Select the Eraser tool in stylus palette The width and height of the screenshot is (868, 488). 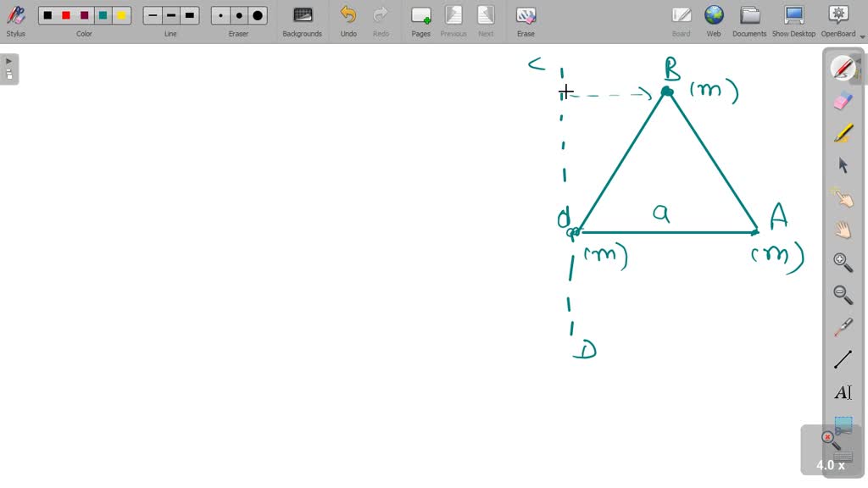(x=843, y=101)
